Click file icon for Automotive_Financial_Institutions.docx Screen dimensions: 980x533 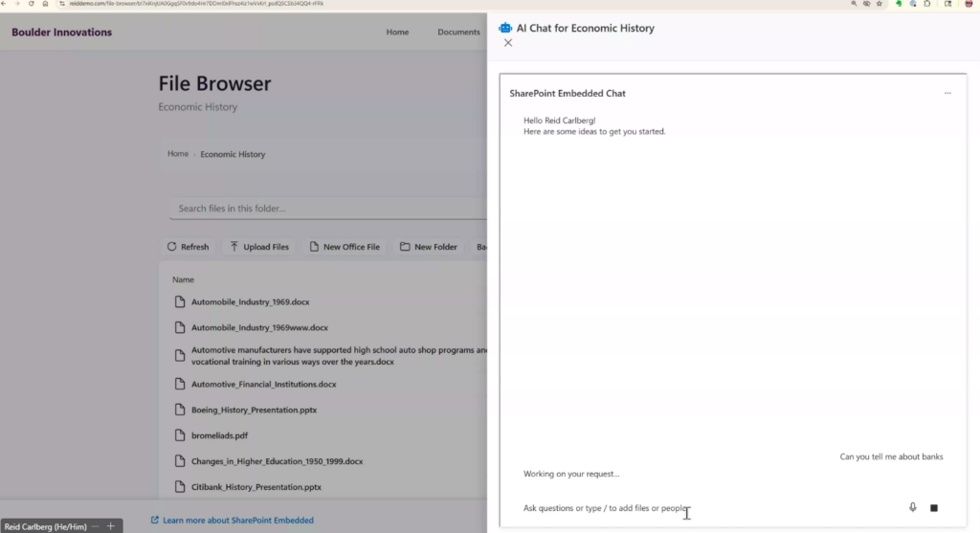[180, 385]
